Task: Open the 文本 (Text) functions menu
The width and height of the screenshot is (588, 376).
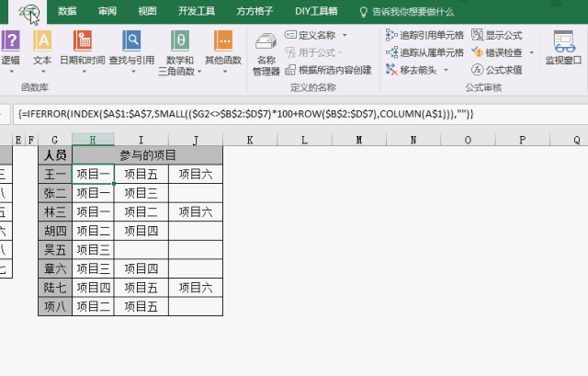Action: coord(42,49)
